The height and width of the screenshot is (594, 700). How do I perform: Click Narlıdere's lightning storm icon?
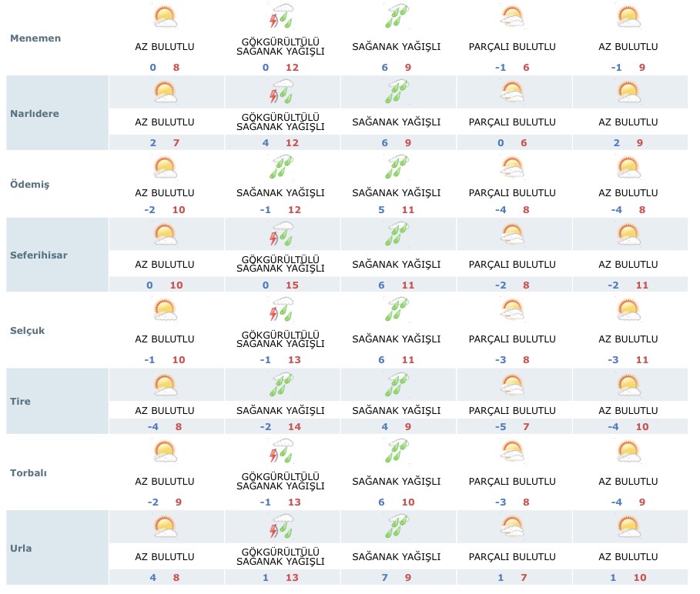[280, 92]
